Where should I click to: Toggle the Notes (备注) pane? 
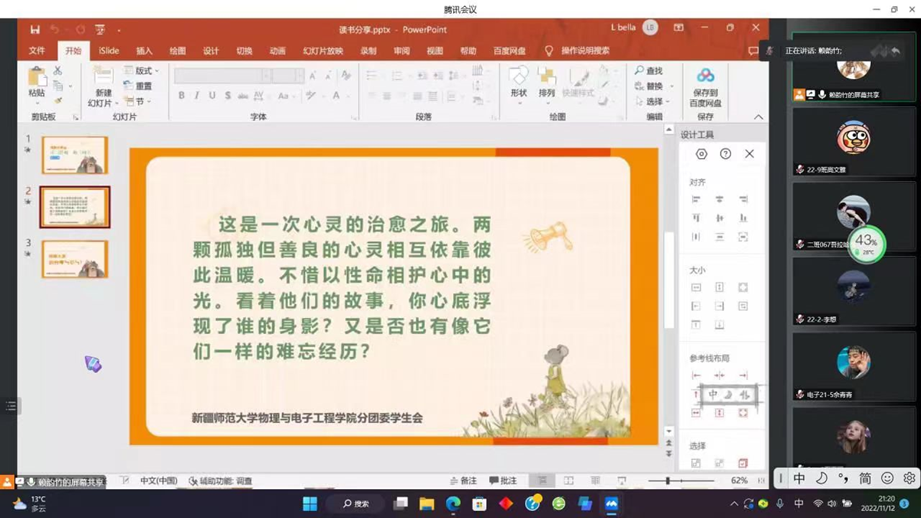click(463, 481)
